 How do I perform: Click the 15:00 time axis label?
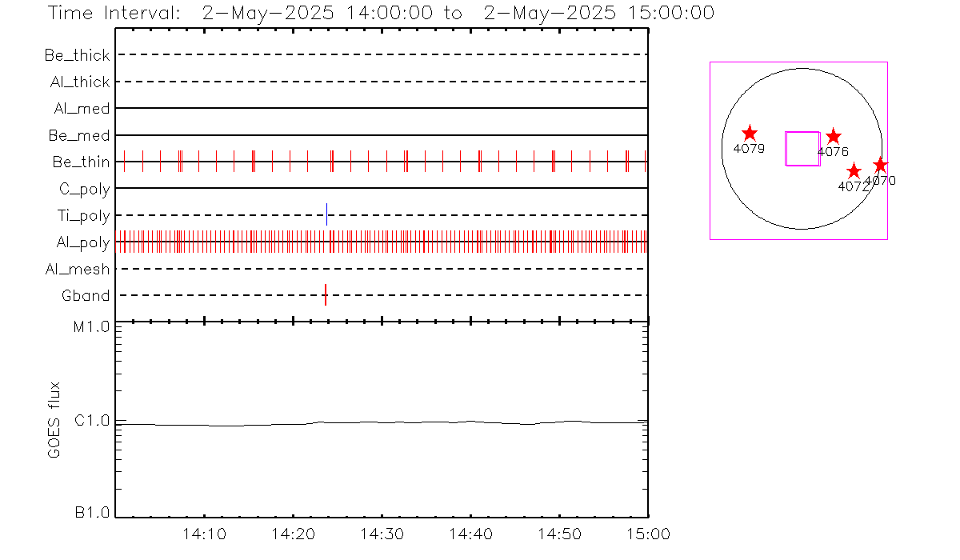coord(648,534)
